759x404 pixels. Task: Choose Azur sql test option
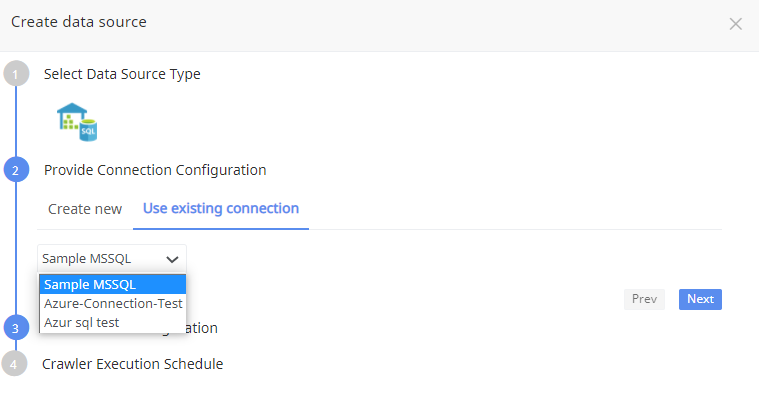[x=113, y=323]
